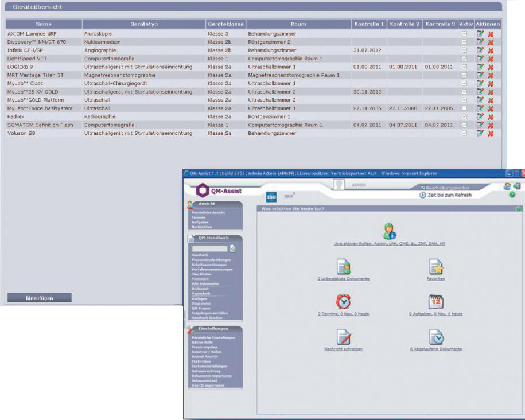The image size is (525, 420).
Task: Click the QM-Handbuch search input field
Action: [x=209, y=248]
